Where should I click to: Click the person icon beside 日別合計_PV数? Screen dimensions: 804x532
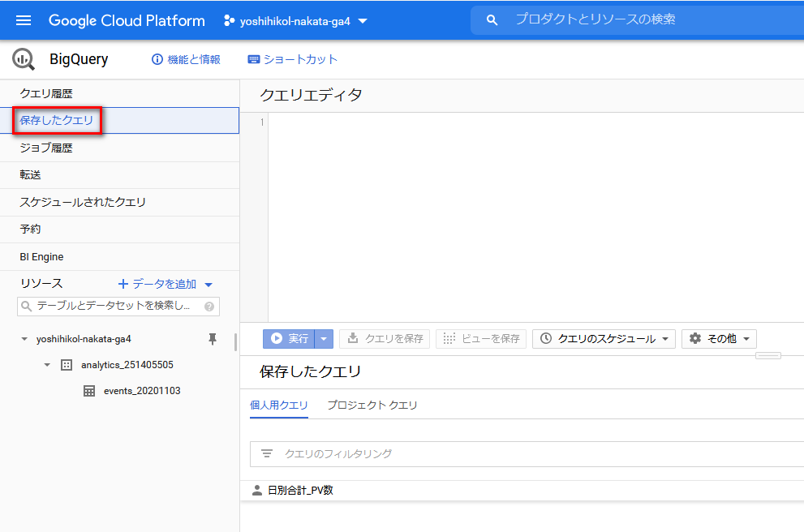coord(257,491)
